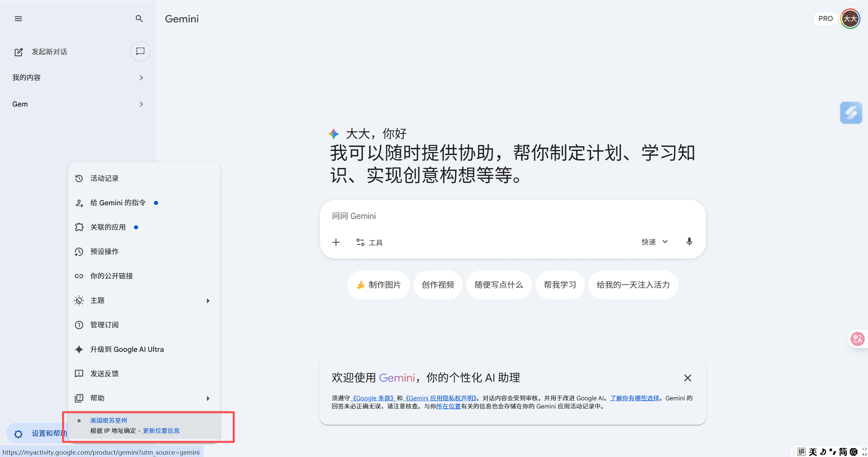Click the pink translate floating icon
The height and width of the screenshot is (457, 868).
(x=857, y=339)
